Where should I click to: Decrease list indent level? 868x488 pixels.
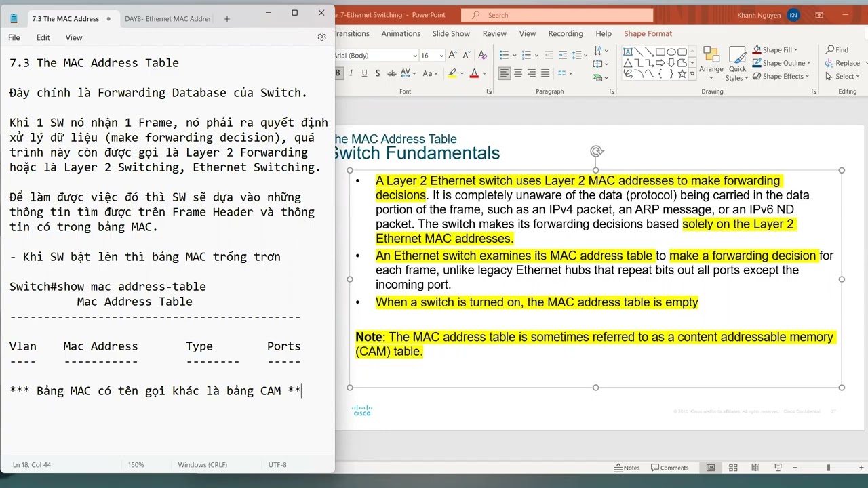pyautogui.click(x=549, y=55)
